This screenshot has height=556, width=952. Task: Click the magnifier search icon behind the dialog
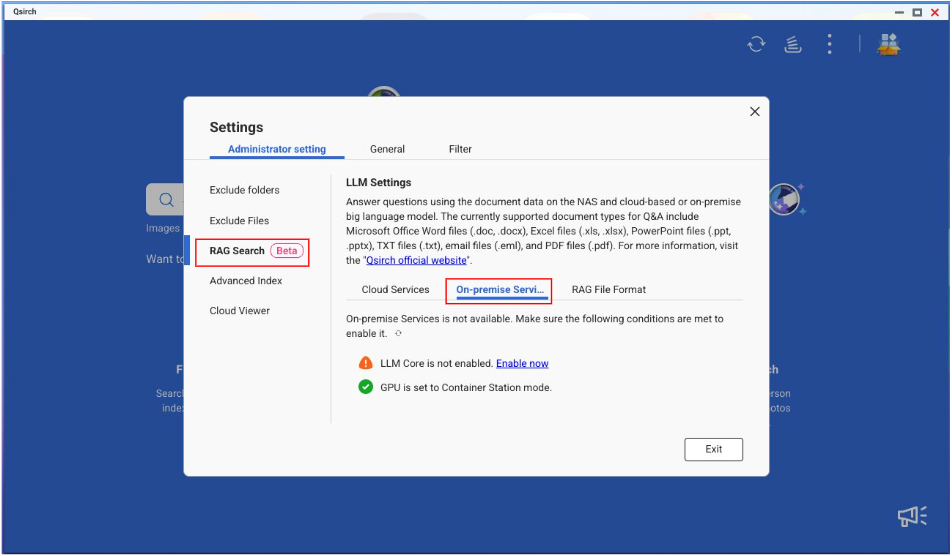pyautogui.click(x=166, y=200)
